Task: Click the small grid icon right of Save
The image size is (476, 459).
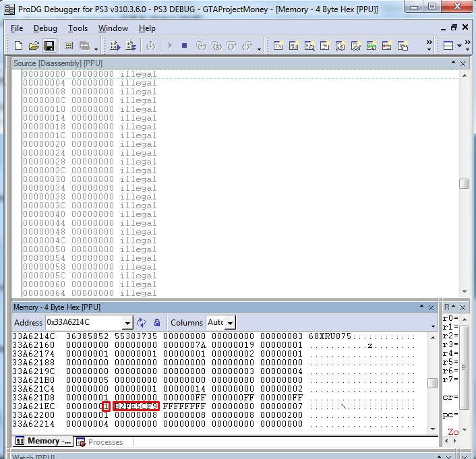Action: coord(69,46)
